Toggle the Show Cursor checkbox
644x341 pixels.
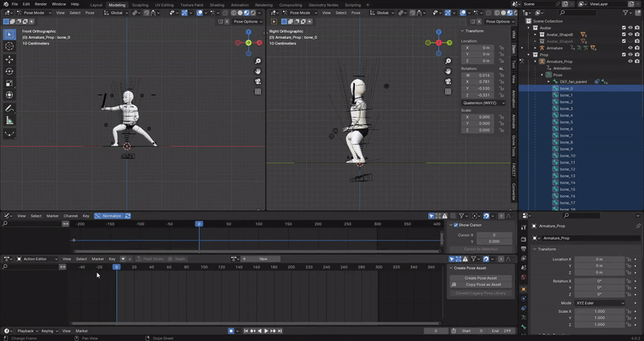click(454, 225)
